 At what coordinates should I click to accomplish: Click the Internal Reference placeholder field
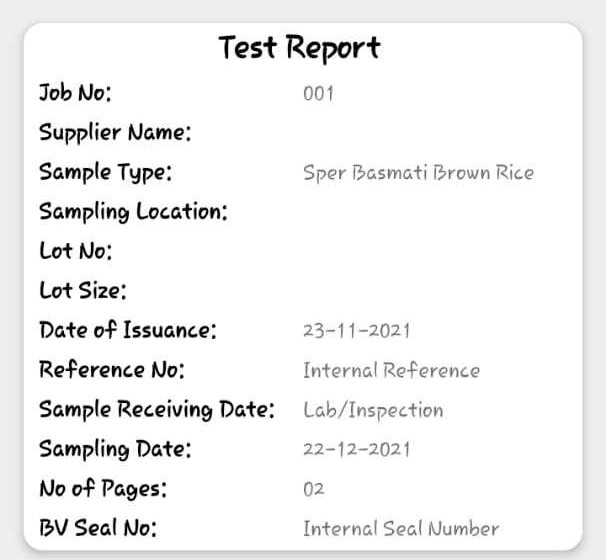[437, 370]
